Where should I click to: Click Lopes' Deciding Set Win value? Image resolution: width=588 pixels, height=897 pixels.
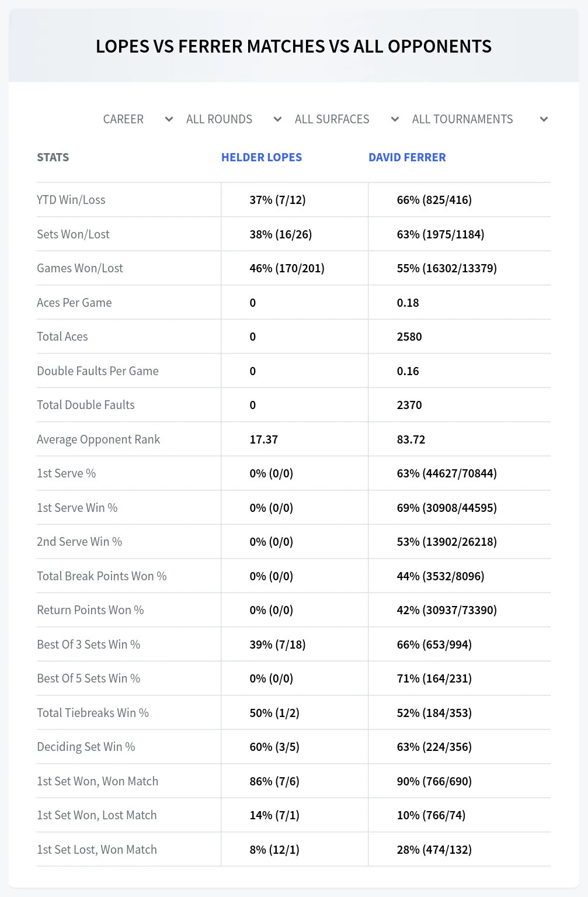(274, 747)
